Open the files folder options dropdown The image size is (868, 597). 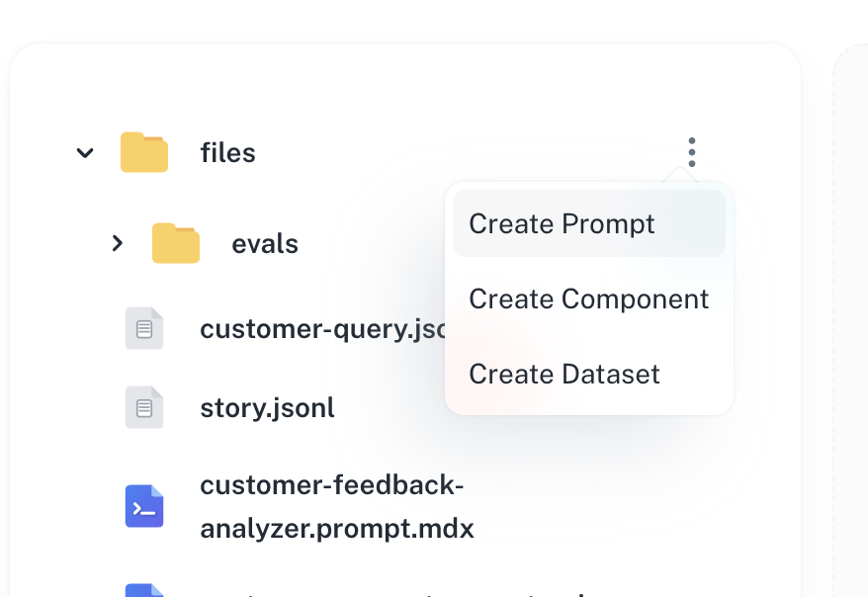click(x=691, y=151)
